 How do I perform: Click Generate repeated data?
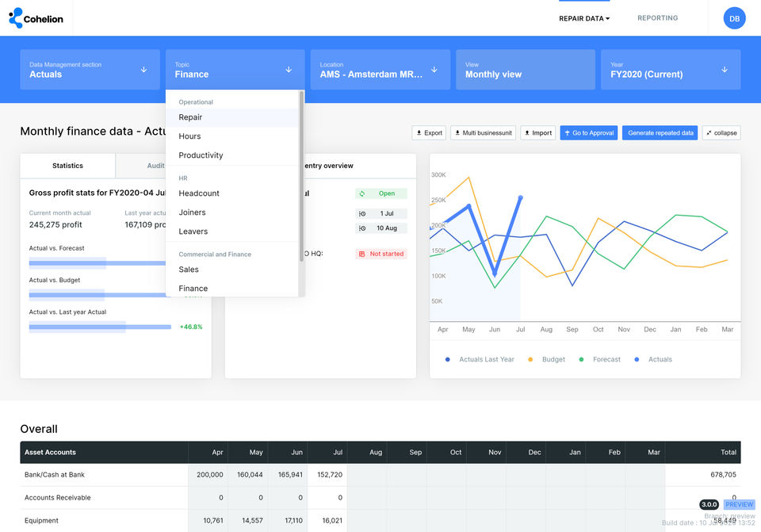click(x=660, y=133)
